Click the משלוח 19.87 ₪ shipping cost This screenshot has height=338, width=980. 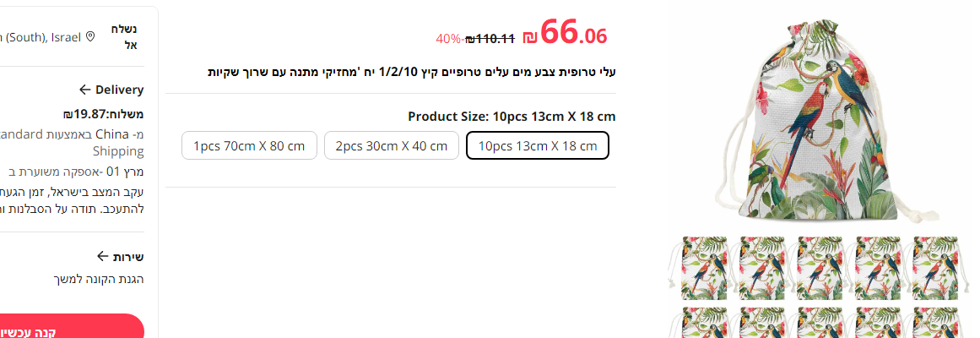coord(103,114)
